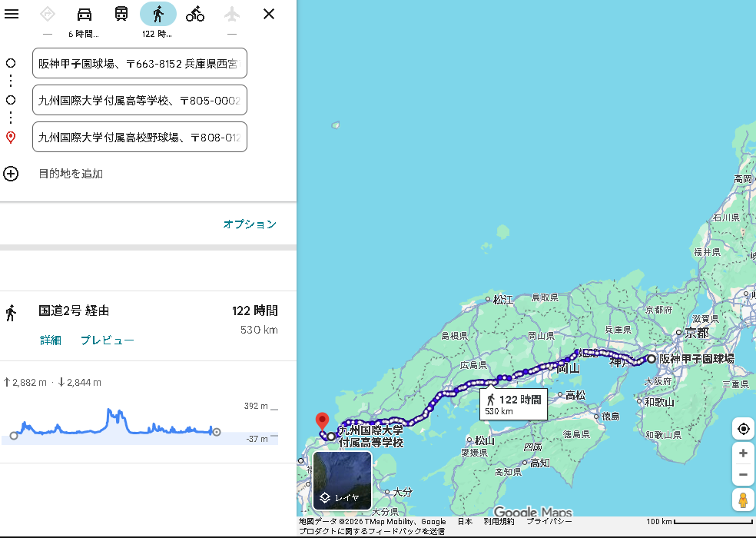Open 利用規約 terms link
Screen dimensions: 756x538
coord(499,521)
